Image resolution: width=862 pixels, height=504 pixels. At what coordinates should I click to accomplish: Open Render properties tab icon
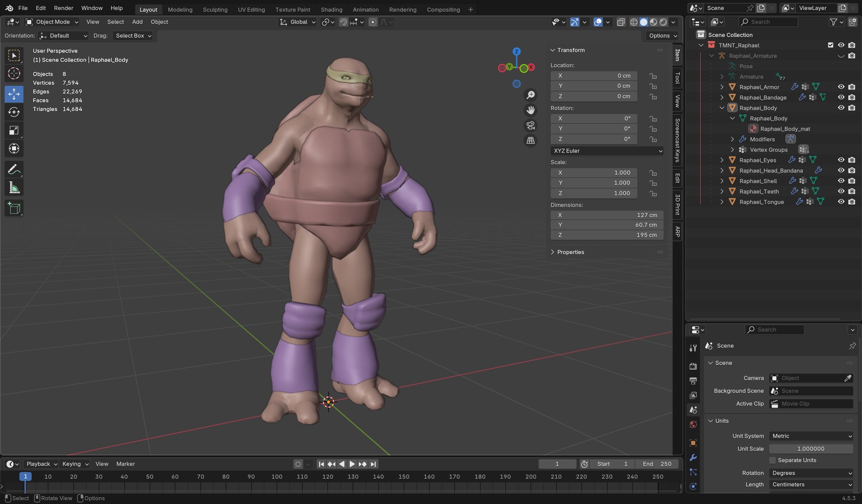(693, 366)
